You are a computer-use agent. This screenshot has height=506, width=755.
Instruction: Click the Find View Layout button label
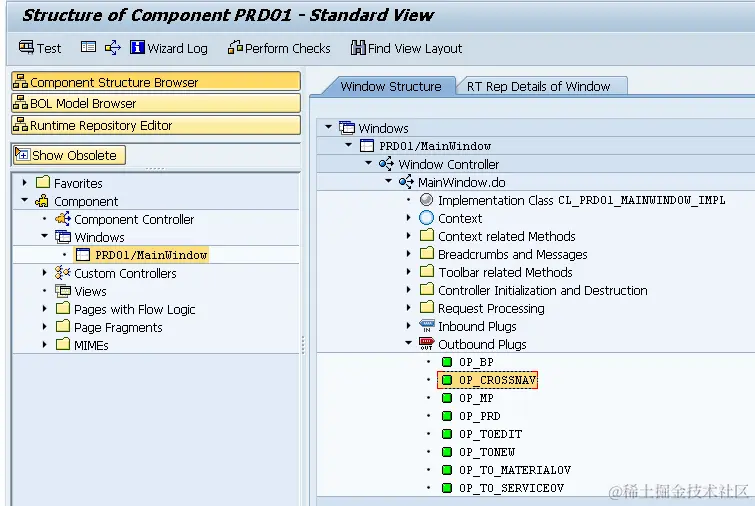415,48
